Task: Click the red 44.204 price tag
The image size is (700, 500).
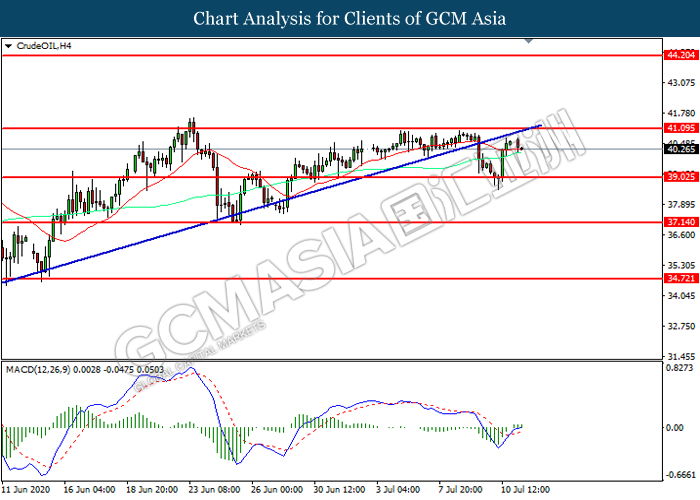Action: click(681, 57)
